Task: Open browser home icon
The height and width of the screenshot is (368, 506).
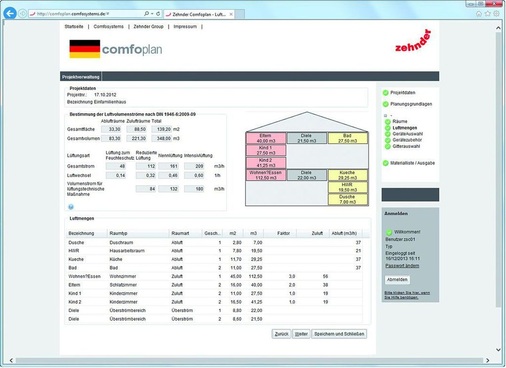Action: tap(479, 14)
